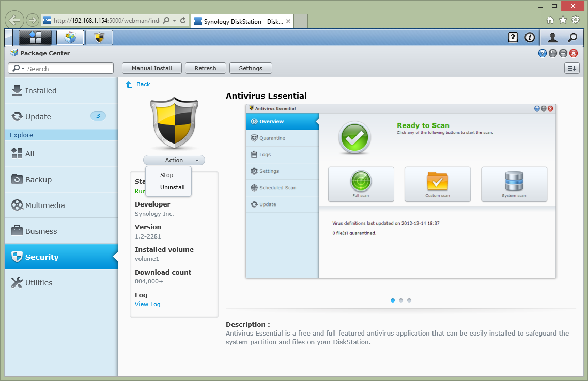Screen dimensions: 588x381
Task: Reload the page with browser refresh icon
Action: (183, 20)
